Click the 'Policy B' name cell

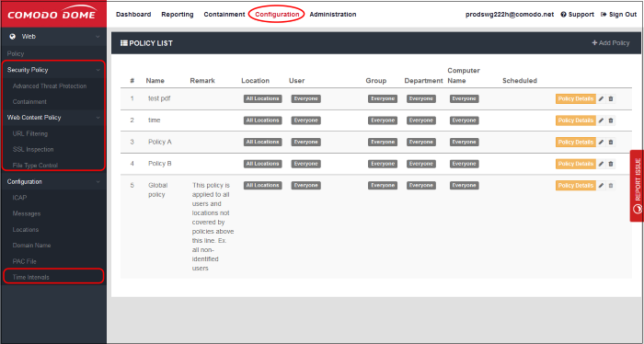click(160, 164)
